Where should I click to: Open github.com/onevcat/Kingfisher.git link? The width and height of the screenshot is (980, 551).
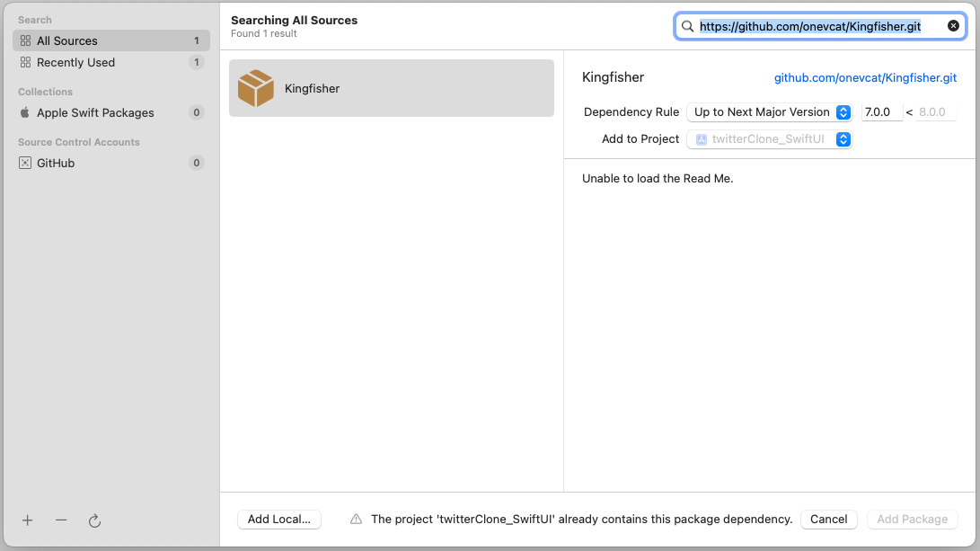865,77
